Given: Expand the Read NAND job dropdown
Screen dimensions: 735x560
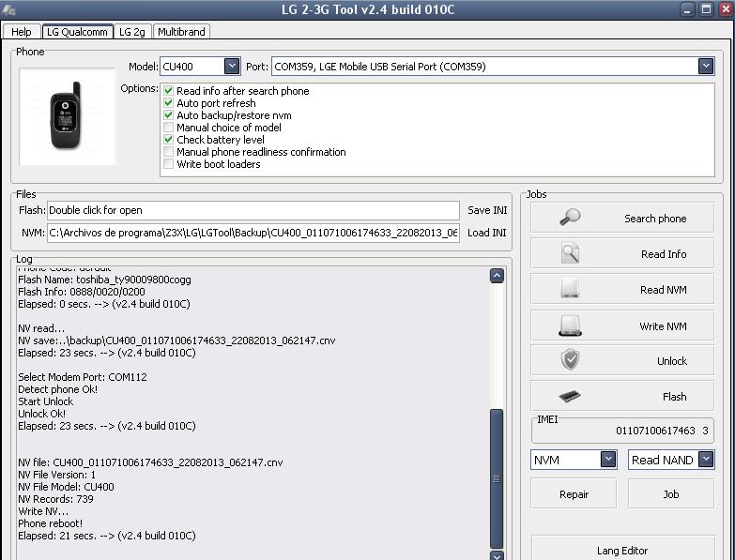Looking at the screenshot, I should pos(706,460).
